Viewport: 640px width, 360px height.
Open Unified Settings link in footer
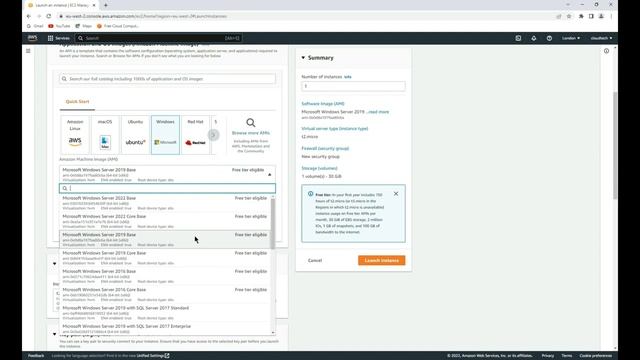[153, 356]
